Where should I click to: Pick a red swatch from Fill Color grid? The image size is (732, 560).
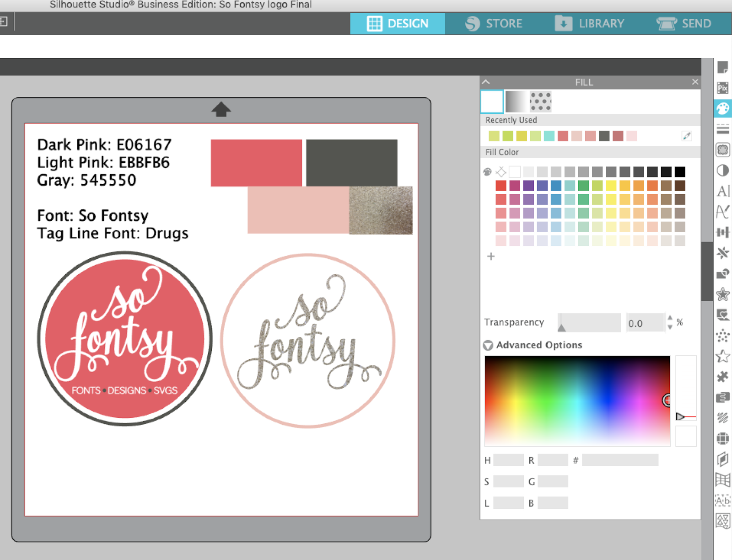coord(501,186)
